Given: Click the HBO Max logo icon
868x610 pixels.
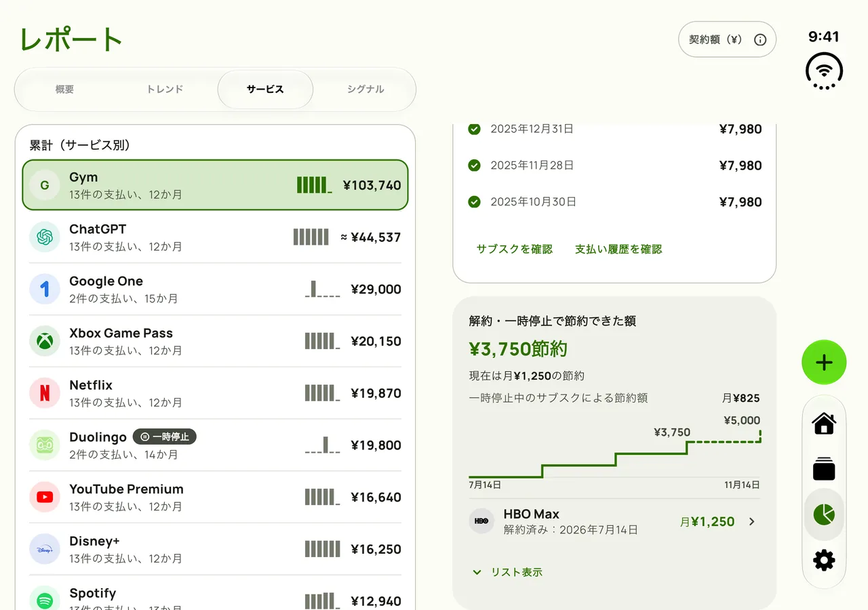Looking at the screenshot, I should click(x=481, y=521).
